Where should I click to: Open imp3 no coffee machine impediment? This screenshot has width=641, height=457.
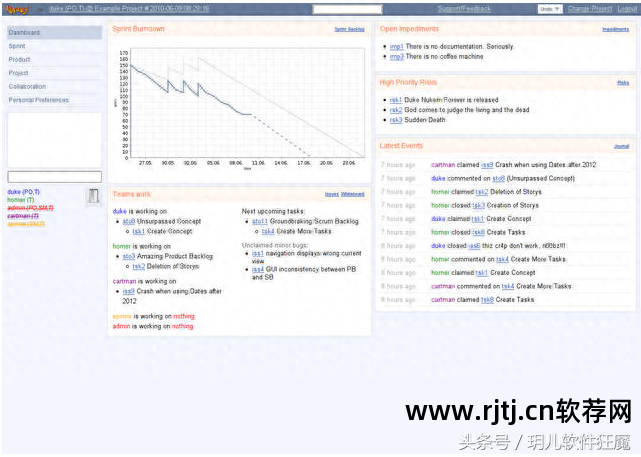point(397,57)
